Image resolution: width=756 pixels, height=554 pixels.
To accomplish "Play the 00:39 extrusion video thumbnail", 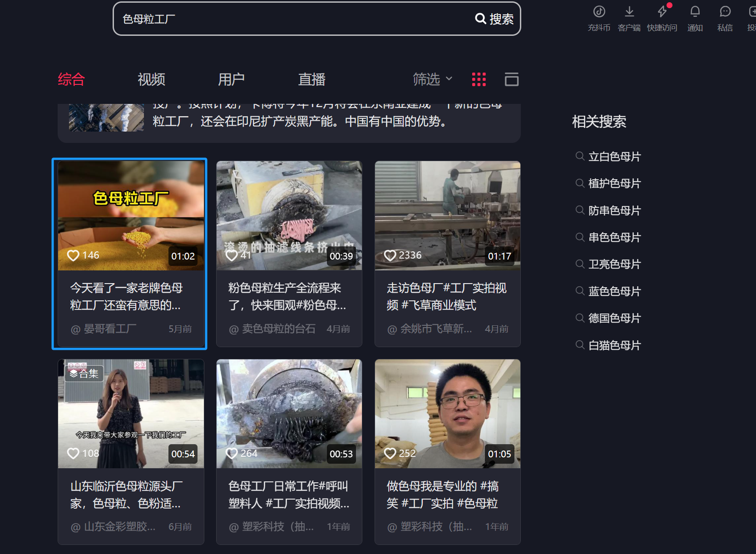I will pyautogui.click(x=289, y=216).
